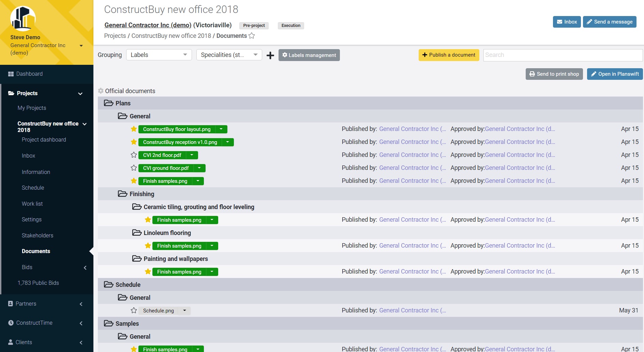Click Projects breadcrumb link

[115, 36]
